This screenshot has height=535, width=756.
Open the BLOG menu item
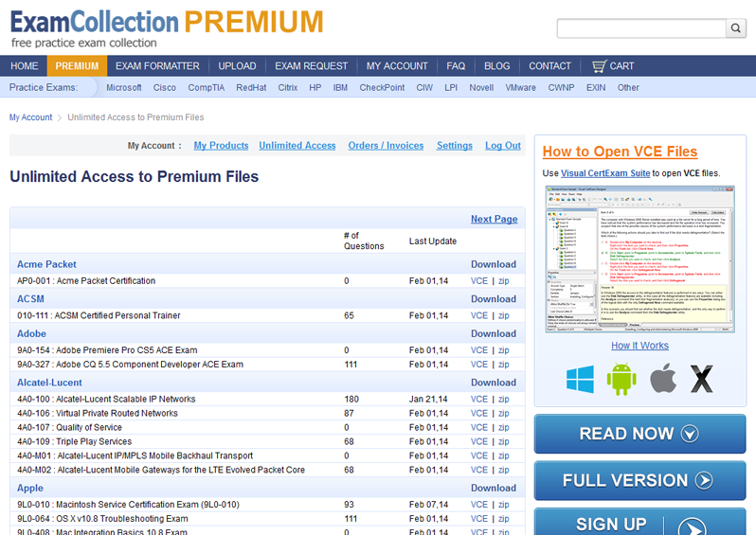496,66
